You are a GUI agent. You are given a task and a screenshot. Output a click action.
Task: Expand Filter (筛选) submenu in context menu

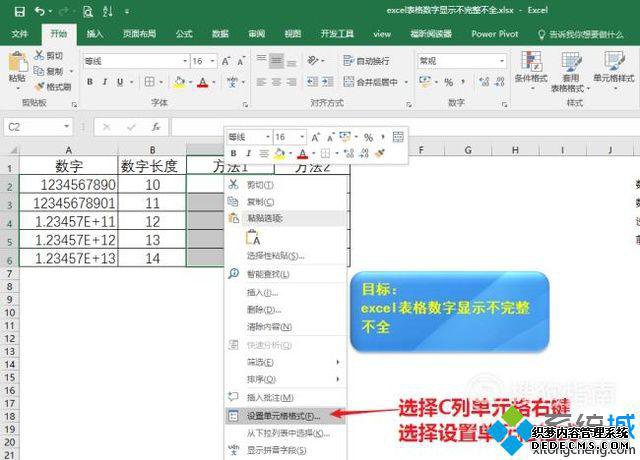pos(286,362)
